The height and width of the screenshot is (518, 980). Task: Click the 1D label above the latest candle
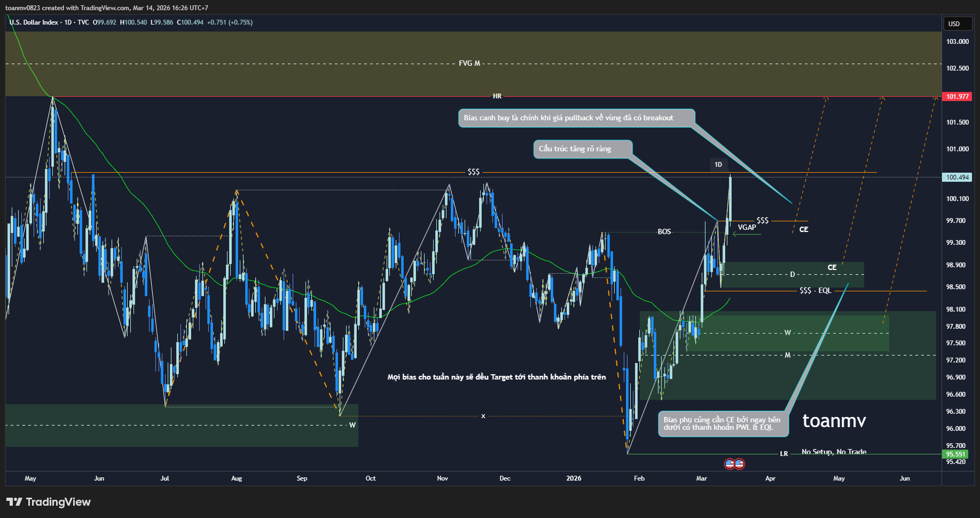coord(718,165)
